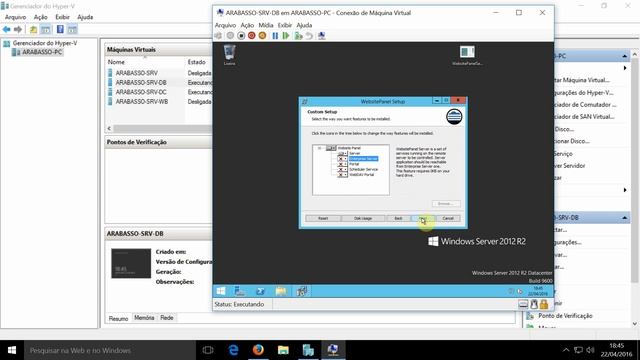Click the Up folder icon in Hyper-V toolbar
This screenshot has height=360, width=640.
click(33, 29)
